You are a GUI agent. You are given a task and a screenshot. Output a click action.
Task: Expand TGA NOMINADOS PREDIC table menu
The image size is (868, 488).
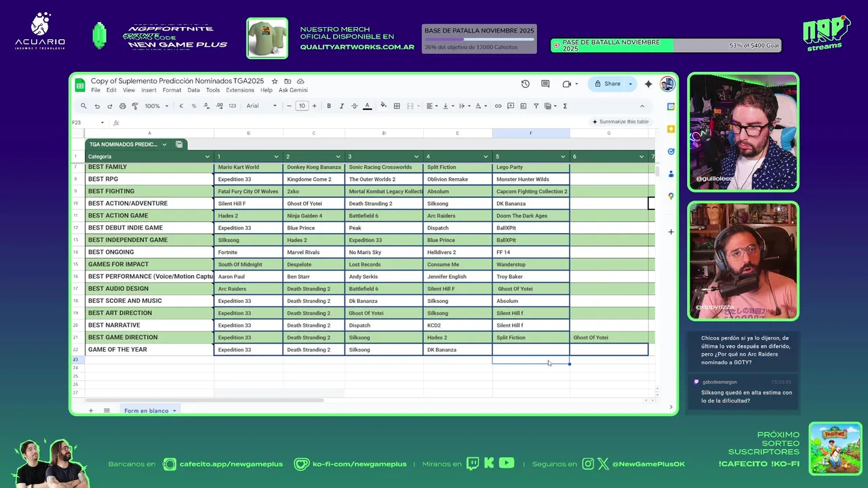164,144
